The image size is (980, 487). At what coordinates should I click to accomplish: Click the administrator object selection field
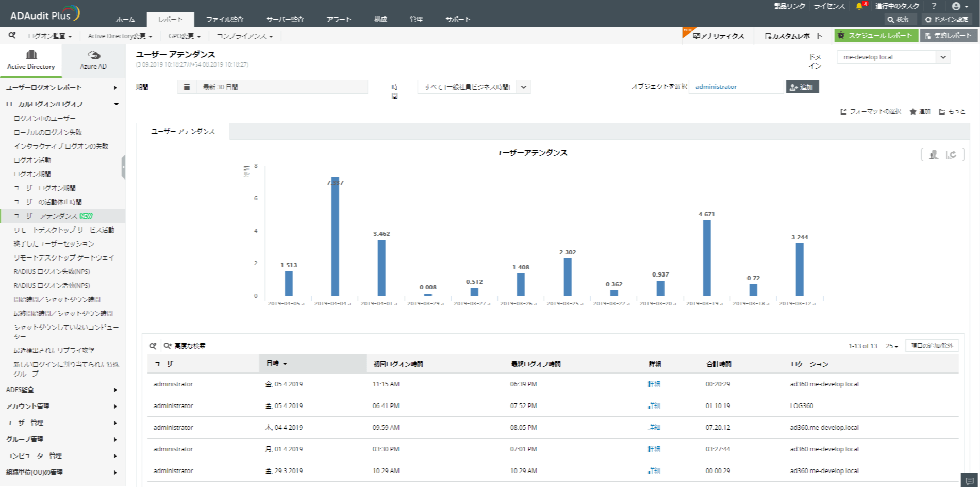click(x=736, y=87)
